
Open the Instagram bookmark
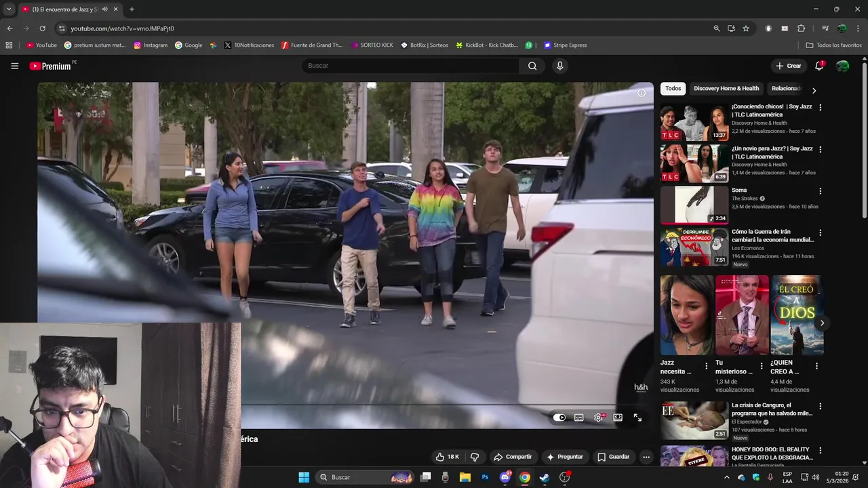coord(151,45)
